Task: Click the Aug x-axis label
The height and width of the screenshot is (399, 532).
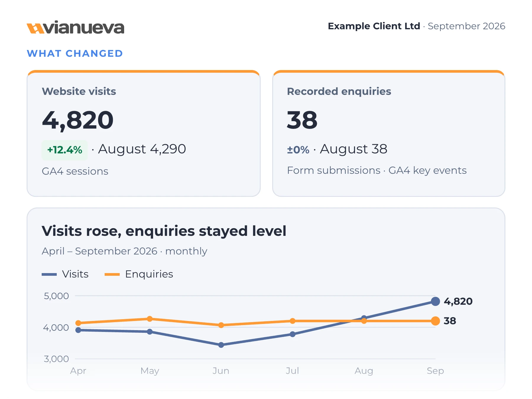Action: click(364, 371)
